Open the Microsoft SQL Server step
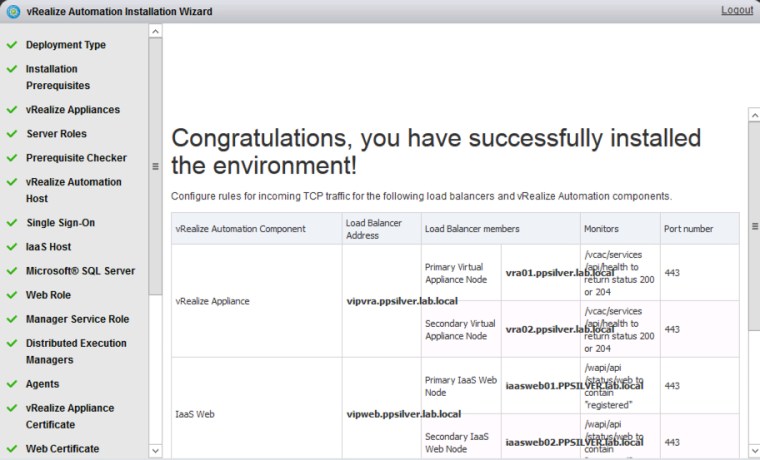 point(80,271)
